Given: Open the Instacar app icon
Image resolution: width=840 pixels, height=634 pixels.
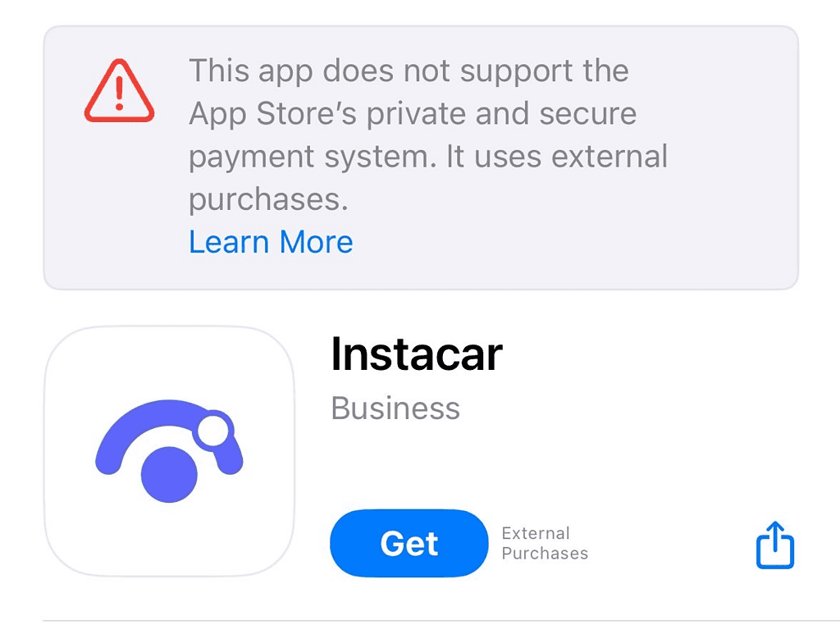Looking at the screenshot, I should (169, 451).
